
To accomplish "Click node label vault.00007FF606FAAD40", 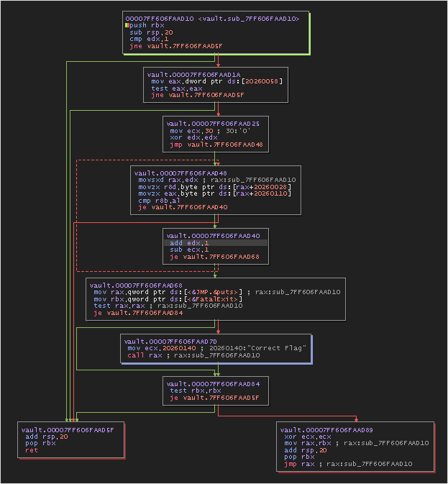I will (x=213, y=236).
